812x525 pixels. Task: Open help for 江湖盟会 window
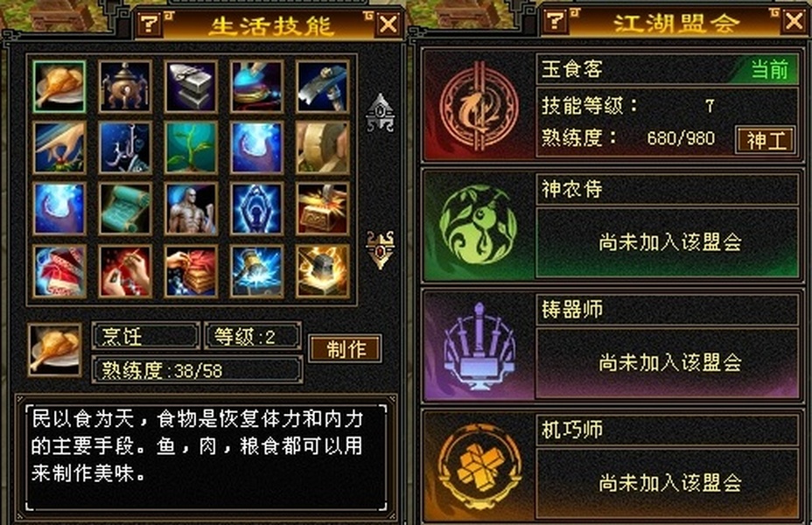coord(555,21)
